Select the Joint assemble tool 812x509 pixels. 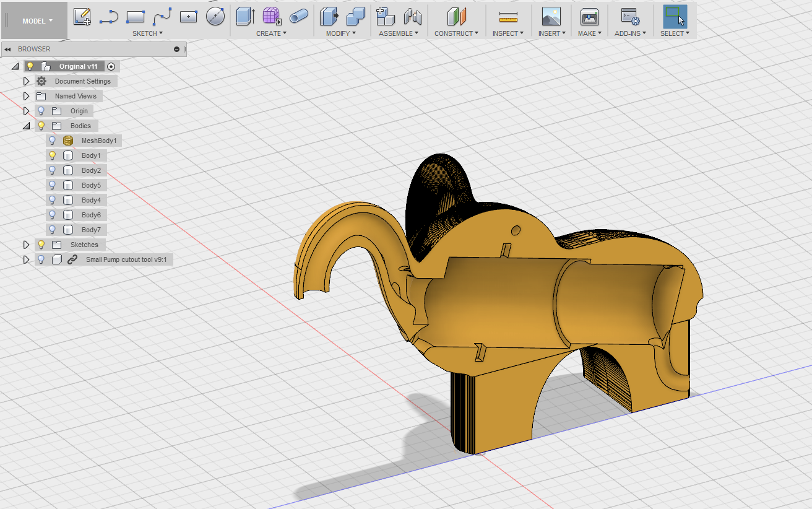tap(412, 17)
